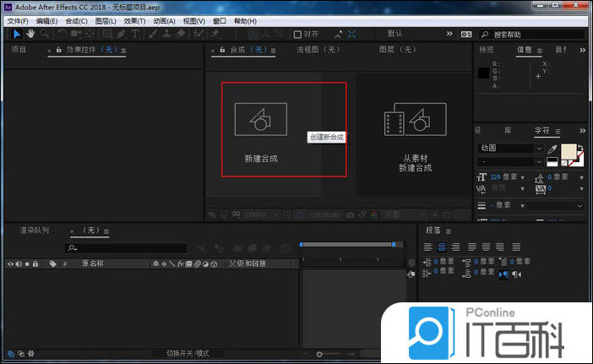Toggle lock on 合成 viewer panel

coord(222,50)
